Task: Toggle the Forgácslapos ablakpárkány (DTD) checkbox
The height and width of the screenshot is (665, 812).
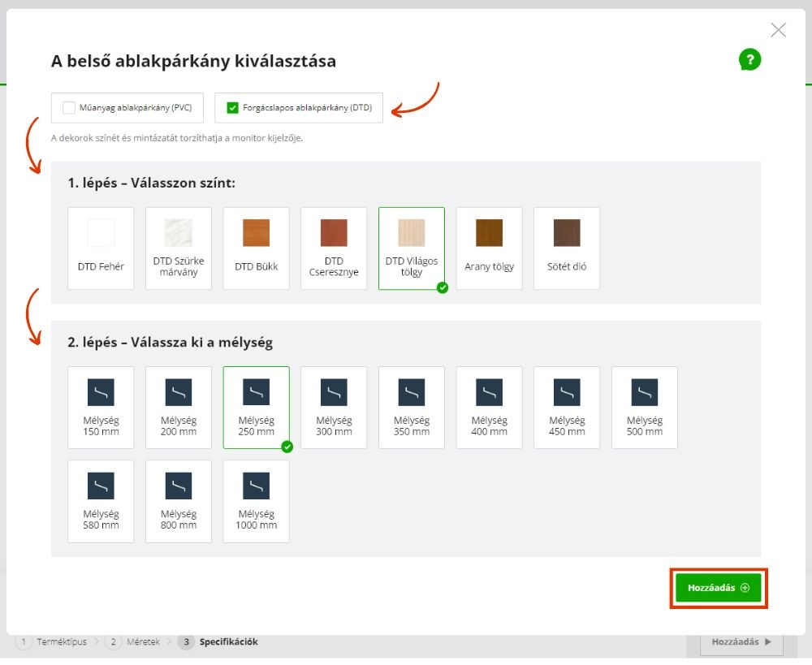Action: pyautogui.click(x=233, y=107)
